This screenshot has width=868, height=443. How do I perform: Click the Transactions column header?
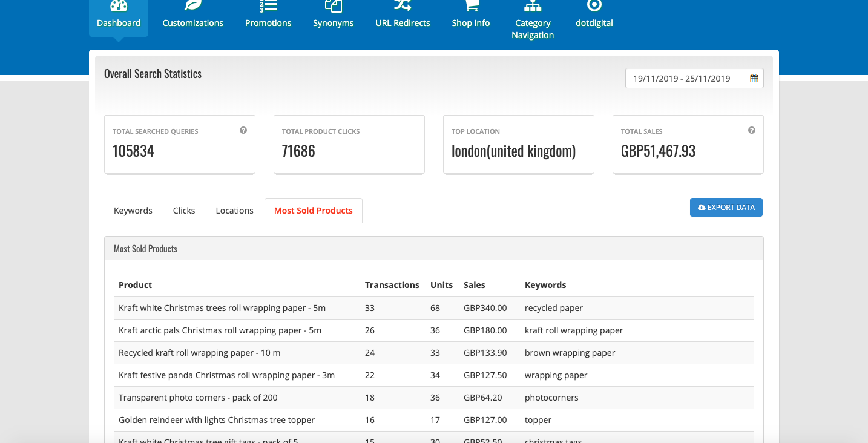(x=392, y=285)
